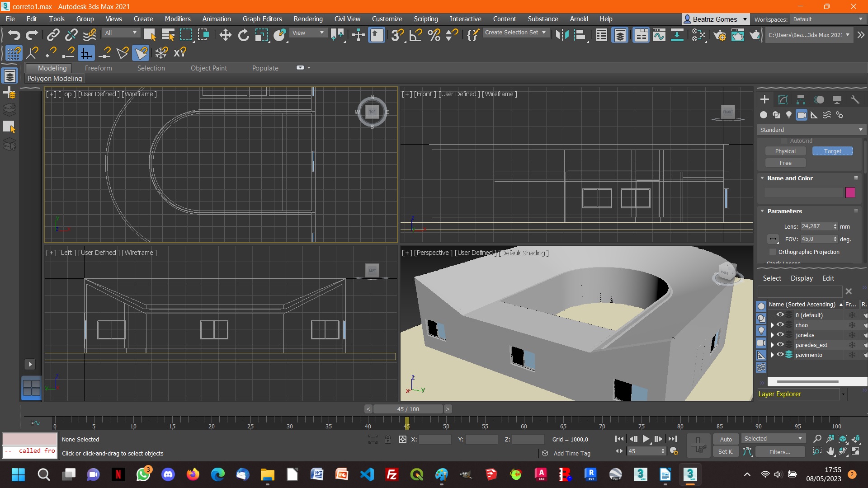
Task: Open the Rendering menu in menu bar
Action: (307, 19)
